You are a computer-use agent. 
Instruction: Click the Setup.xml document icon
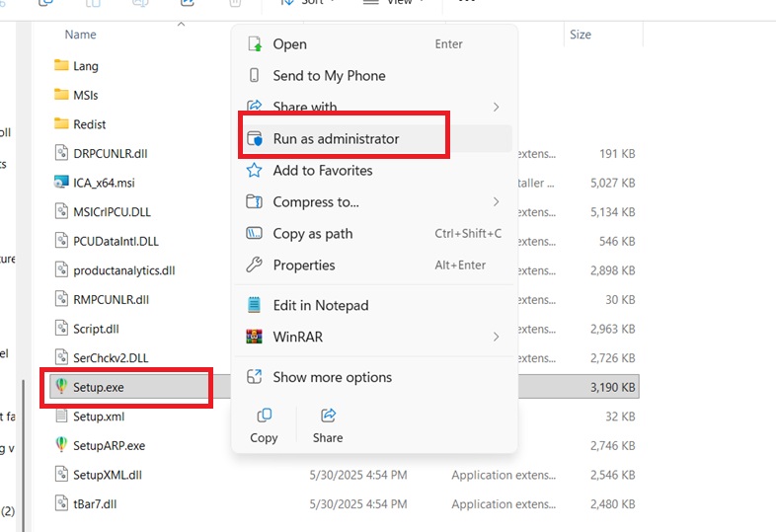61,416
